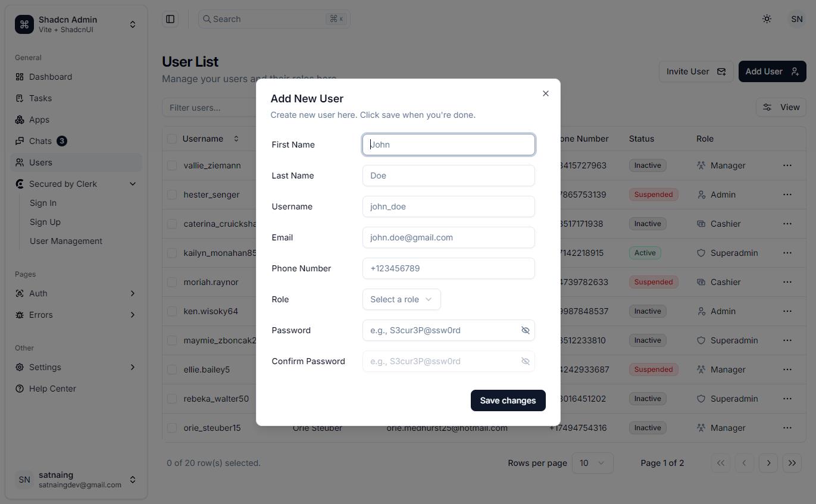Go to the next page arrow
Viewport: 816px width, 504px height.
coord(768,463)
